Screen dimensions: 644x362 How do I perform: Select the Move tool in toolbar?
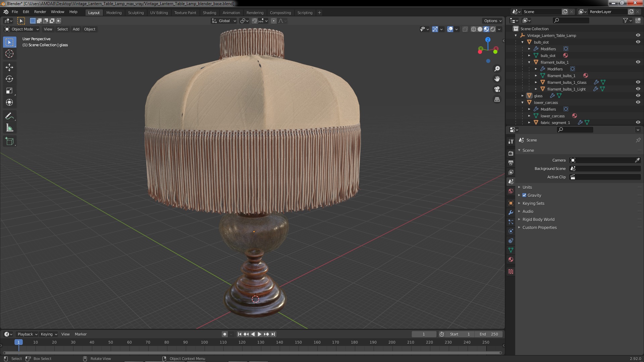(9, 67)
